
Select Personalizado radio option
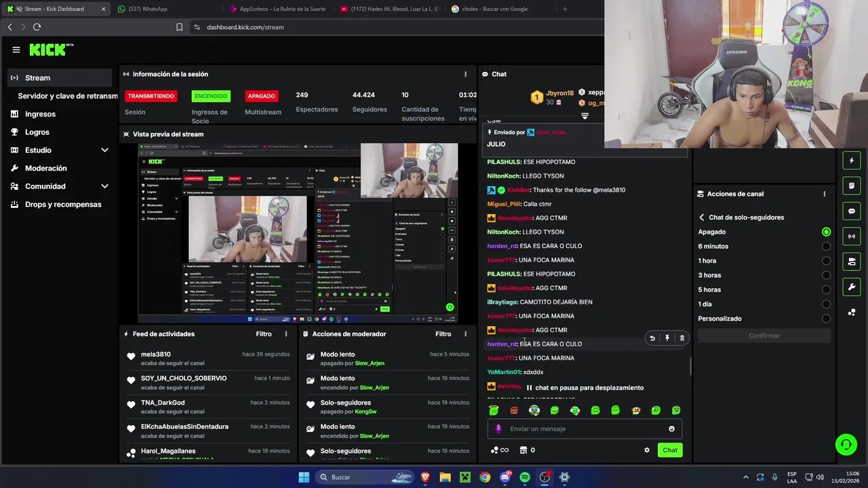(x=826, y=319)
